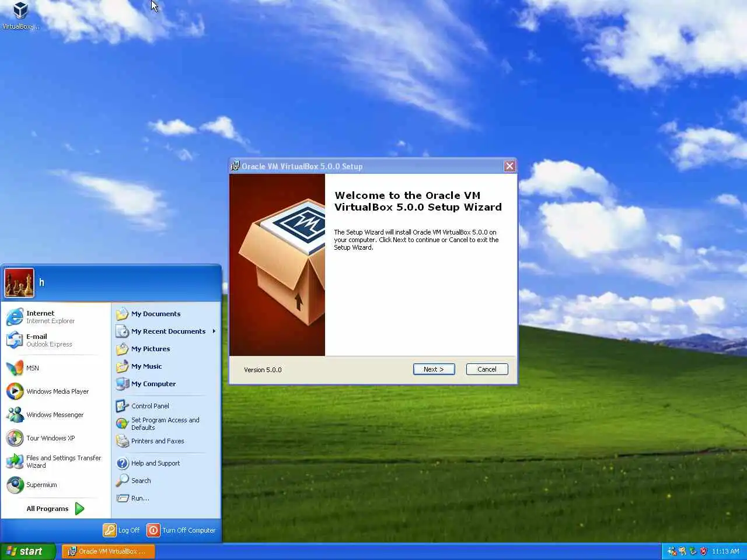Image resolution: width=747 pixels, height=560 pixels.
Task: Start Tour Windows XP
Action: (x=57, y=438)
